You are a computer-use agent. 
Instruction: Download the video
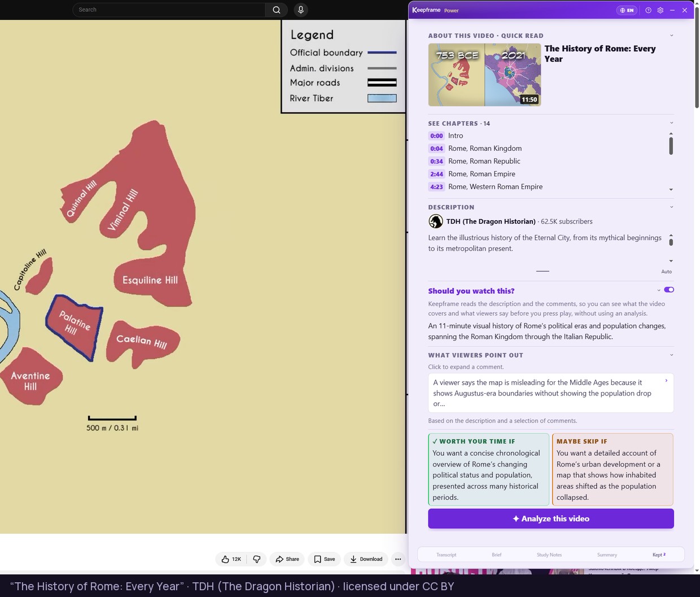(x=366, y=559)
